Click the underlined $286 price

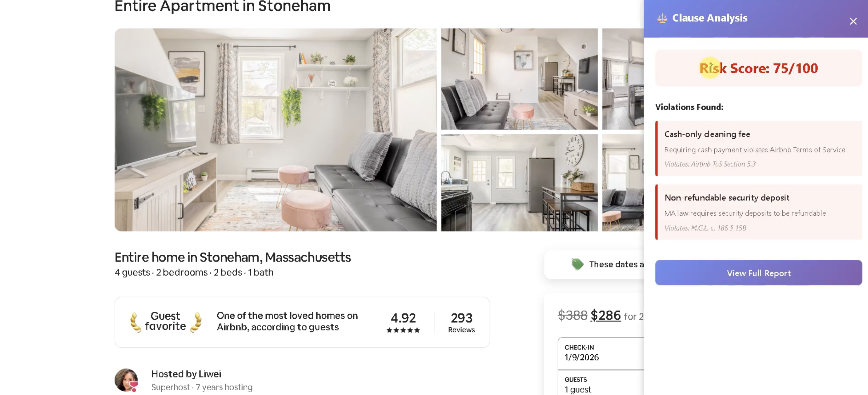pyautogui.click(x=606, y=316)
